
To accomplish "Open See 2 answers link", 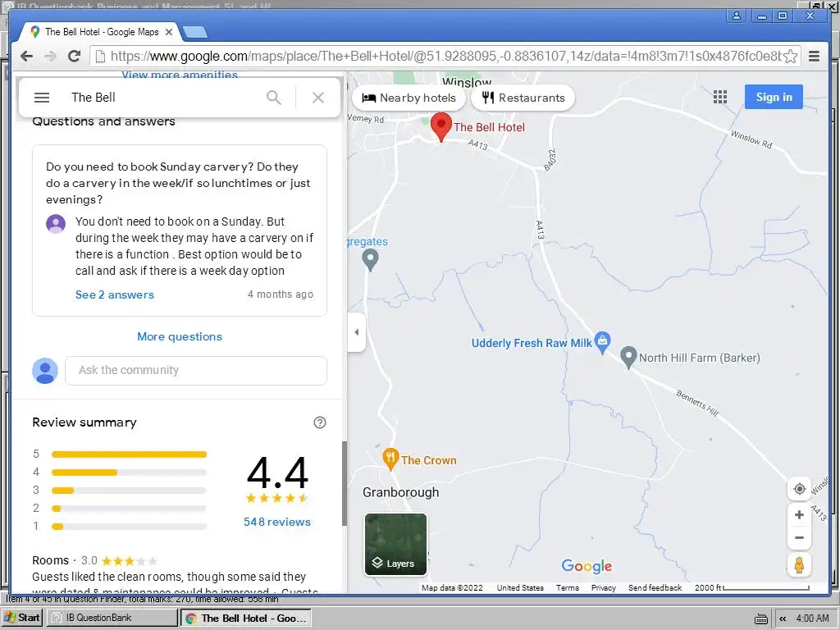I will (x=115, y=294).
